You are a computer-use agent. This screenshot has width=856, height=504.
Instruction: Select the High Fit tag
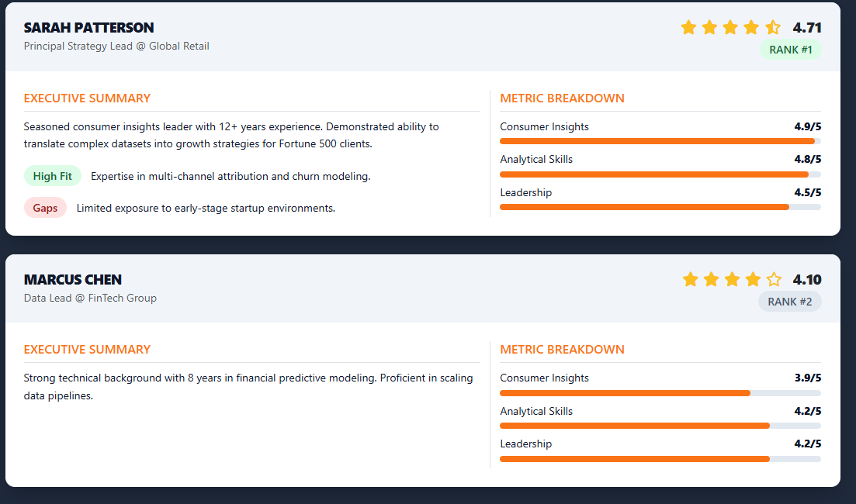52,176
